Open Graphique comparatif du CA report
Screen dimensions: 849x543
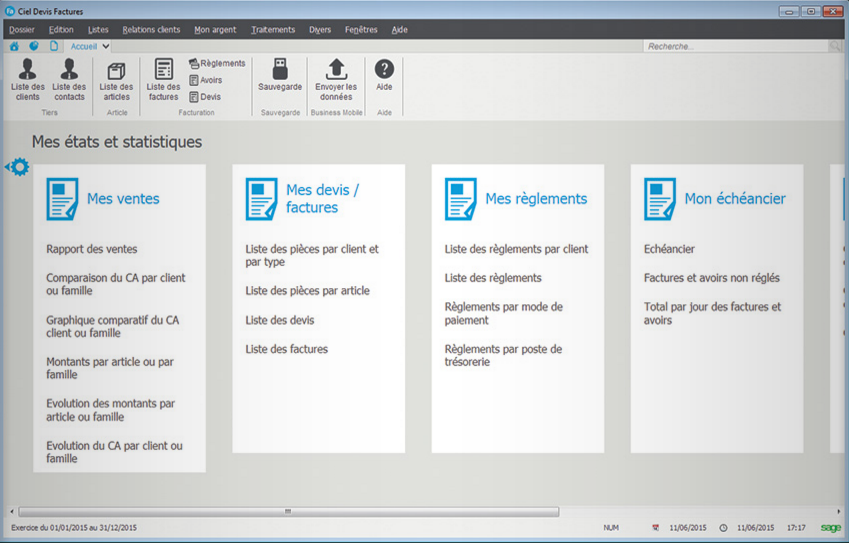(x=112, y=326)
